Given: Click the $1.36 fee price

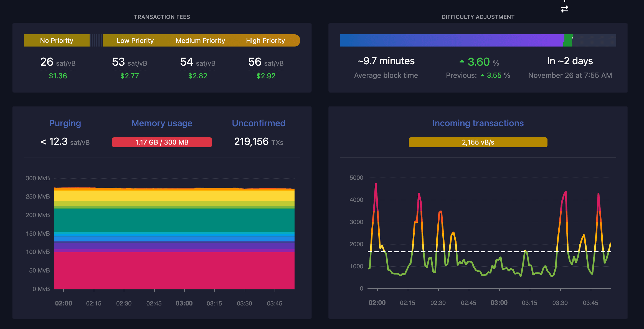Looking at the screenshot, I should click(x=58, y=76).
